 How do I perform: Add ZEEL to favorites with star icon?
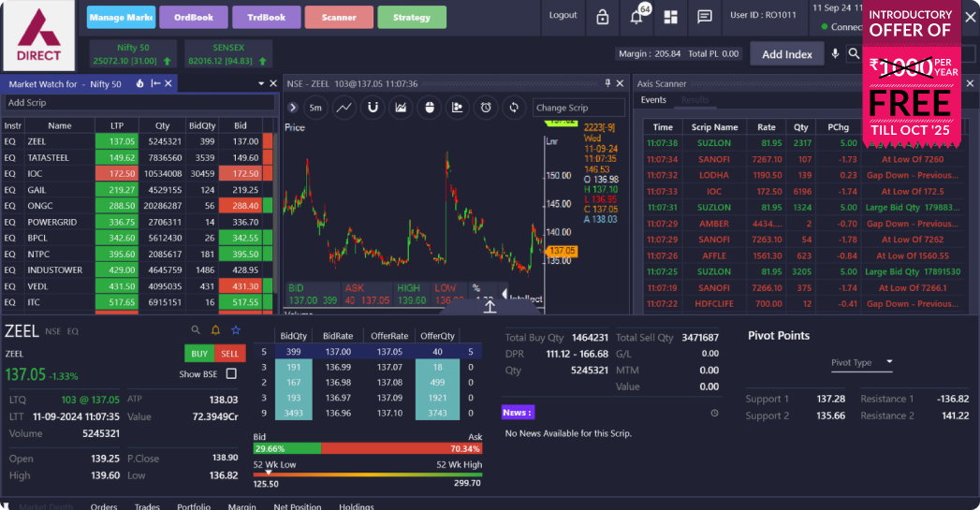(236, 330)
